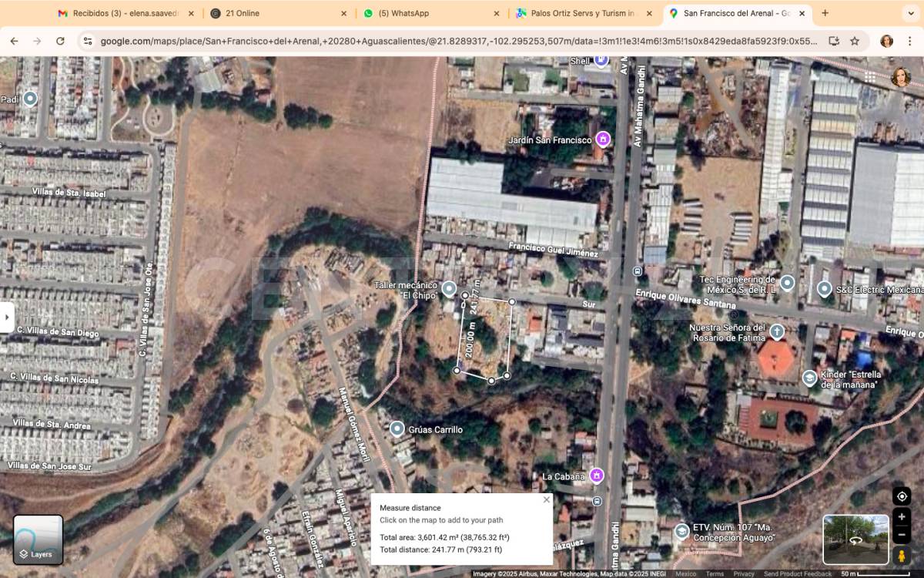Select the La Cabaña map pin
Image resolution: width=924 pixels, height=578 pixels.
[597, 476]
